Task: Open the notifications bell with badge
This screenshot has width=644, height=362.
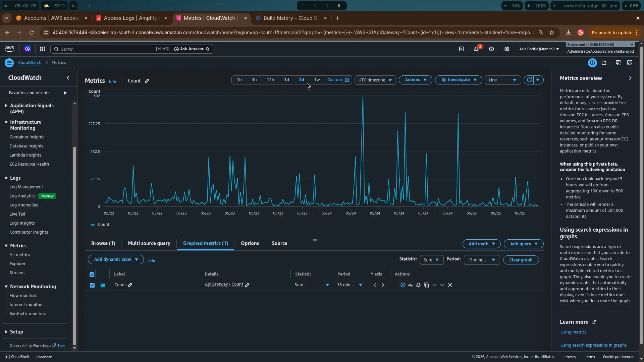Action: [476, 49]
